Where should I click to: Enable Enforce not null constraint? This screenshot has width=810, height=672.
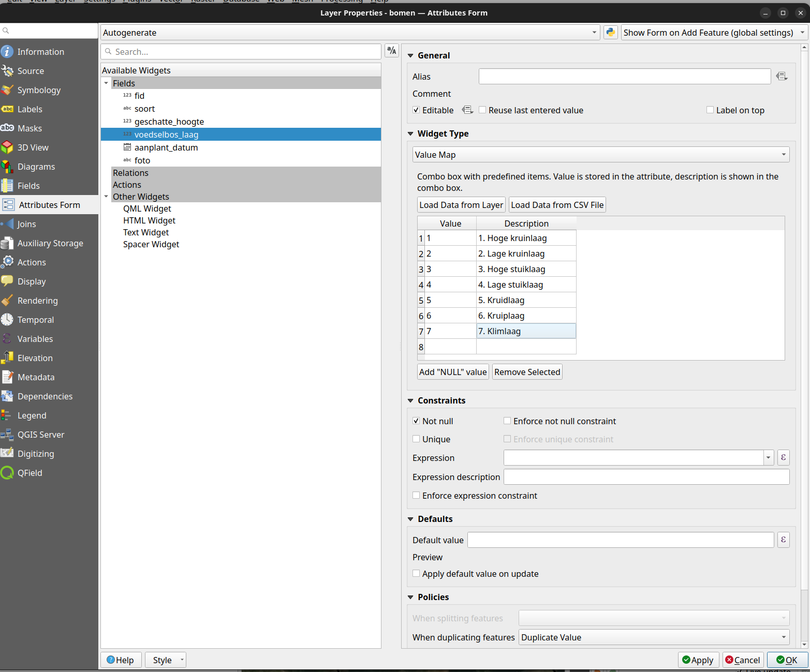tap(507, 421)
